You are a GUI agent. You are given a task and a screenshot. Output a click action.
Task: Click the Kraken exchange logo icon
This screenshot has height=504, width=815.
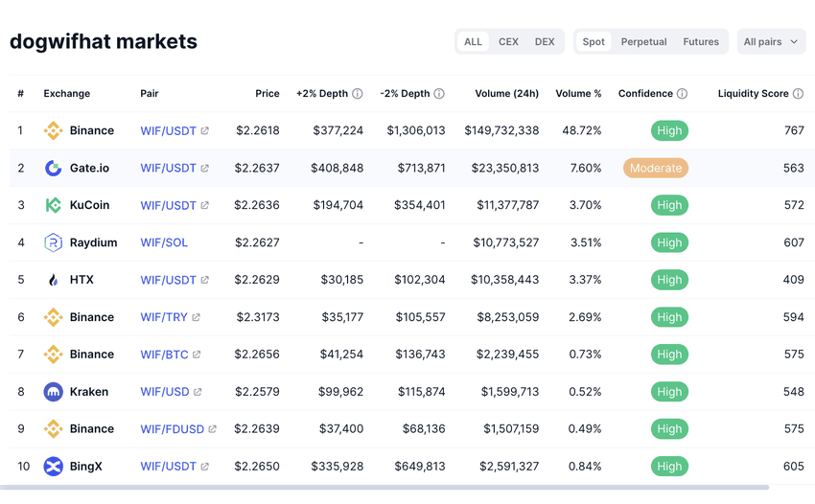tap(54, 392)
